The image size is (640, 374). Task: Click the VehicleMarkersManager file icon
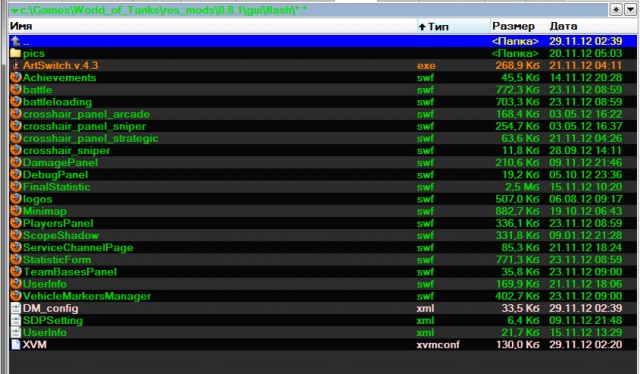pos(16,296)
